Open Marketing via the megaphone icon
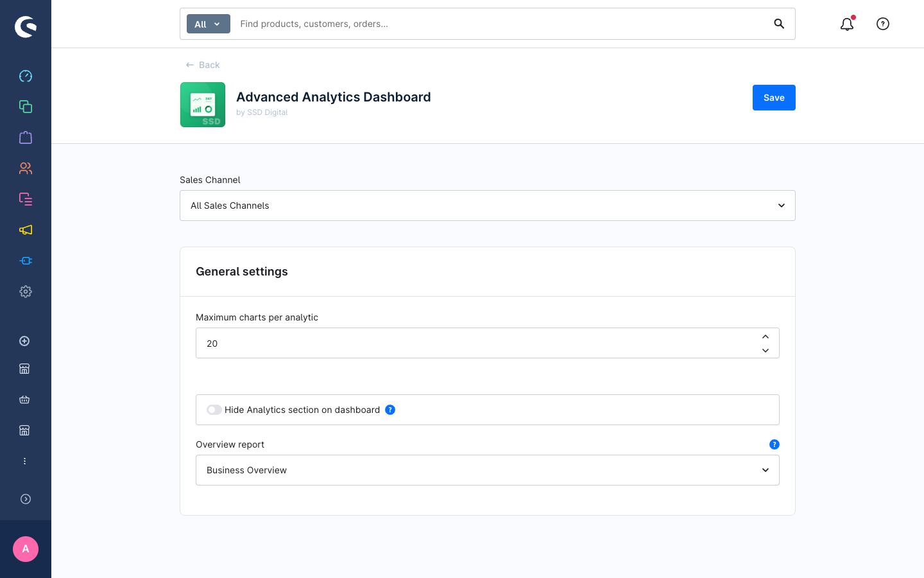 pos(26,230)
